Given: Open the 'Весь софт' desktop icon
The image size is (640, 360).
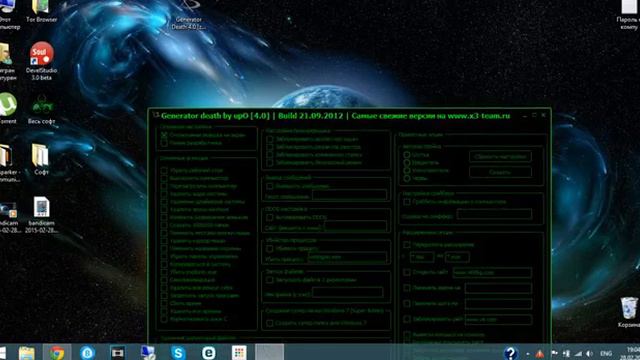Looking at the screenshot, I should (41, 109).
